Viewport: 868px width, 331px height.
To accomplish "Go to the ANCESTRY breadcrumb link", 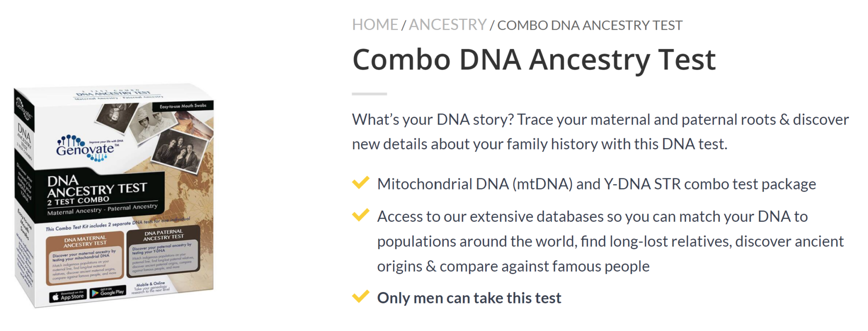I will pyautogui.click(x=448, y=25).
